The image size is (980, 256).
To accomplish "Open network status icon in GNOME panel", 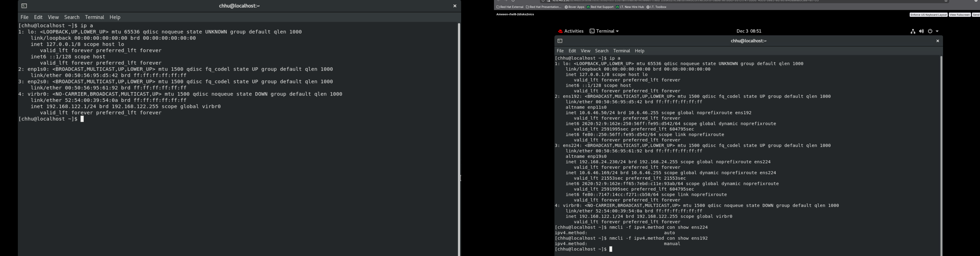I will [913, 32].
